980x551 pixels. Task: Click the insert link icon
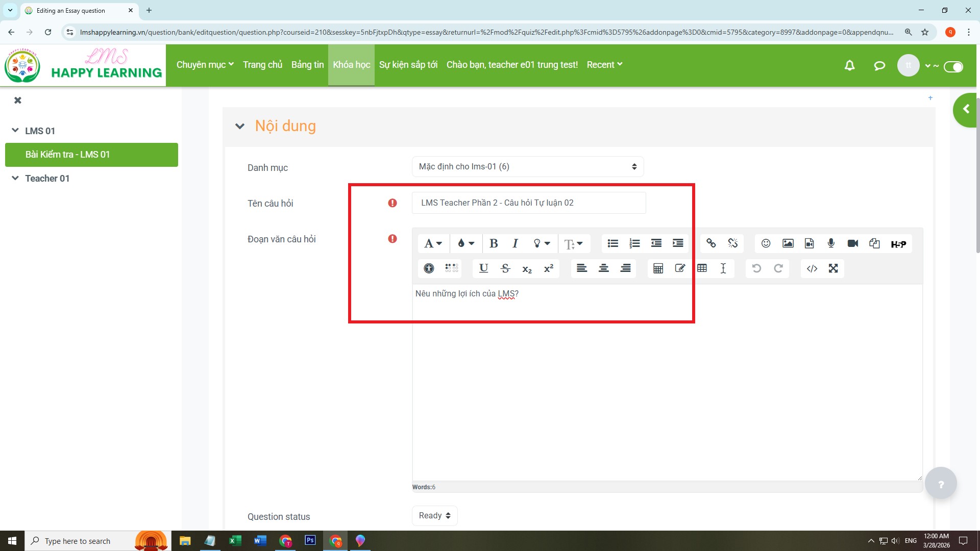click(x=710, y=243)
